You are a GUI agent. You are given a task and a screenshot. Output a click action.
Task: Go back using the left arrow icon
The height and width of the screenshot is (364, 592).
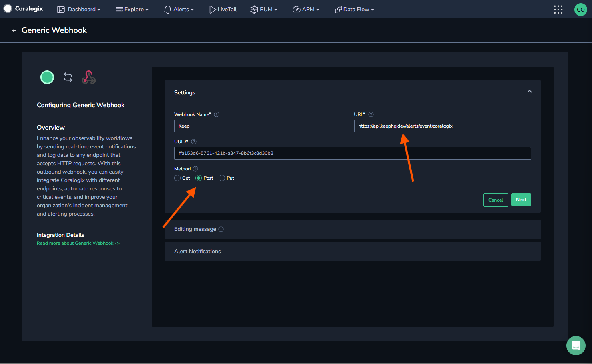pyautogui.click(x=14, y=30)
